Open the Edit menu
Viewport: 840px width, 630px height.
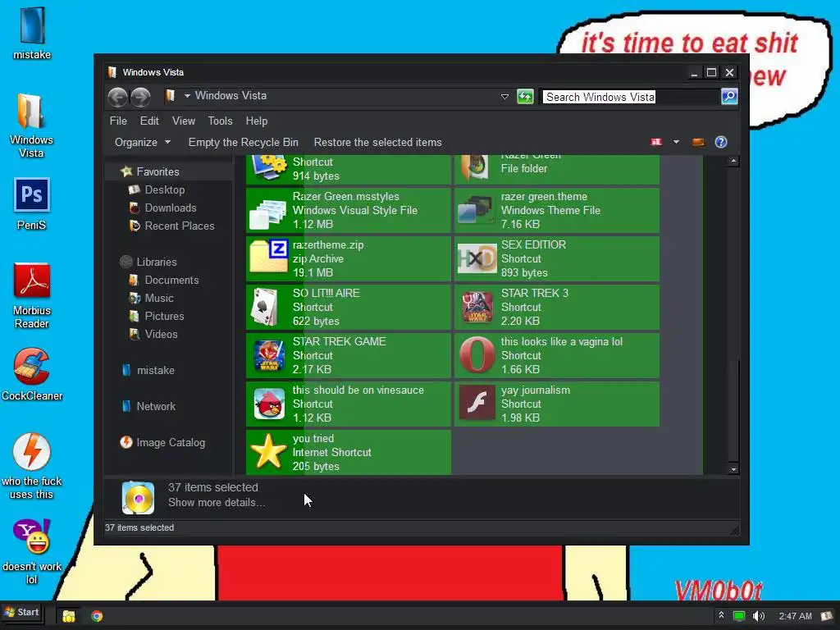pyautogui.click(x=149, y=121)
